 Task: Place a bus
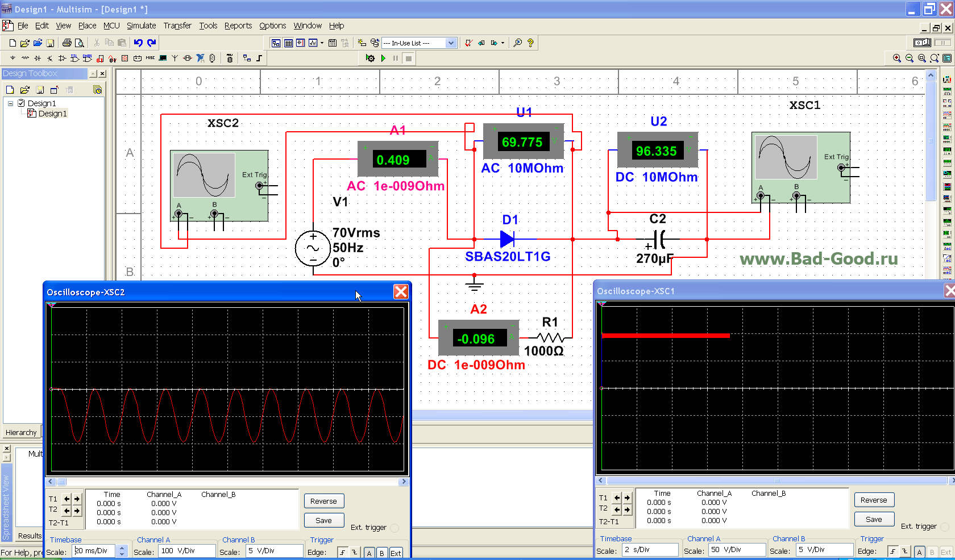tap(259, 58)
